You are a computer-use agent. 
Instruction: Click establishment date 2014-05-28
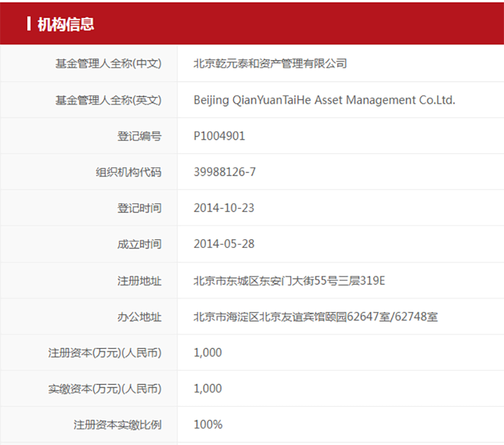click(224, 244)
